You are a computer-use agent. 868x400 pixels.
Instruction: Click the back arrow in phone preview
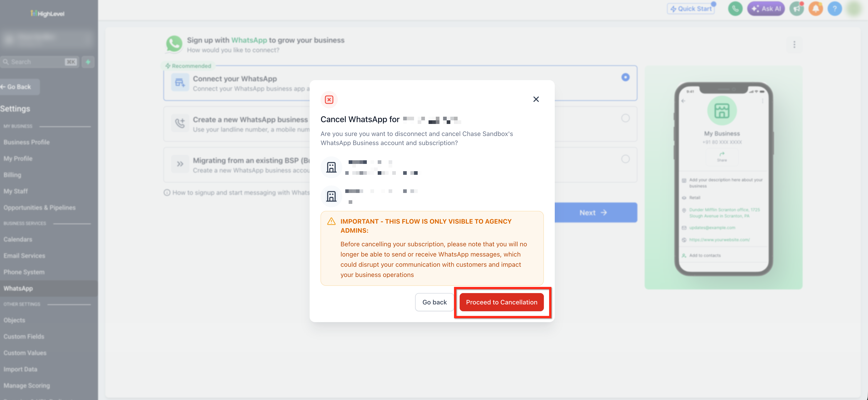click(683, 101)
